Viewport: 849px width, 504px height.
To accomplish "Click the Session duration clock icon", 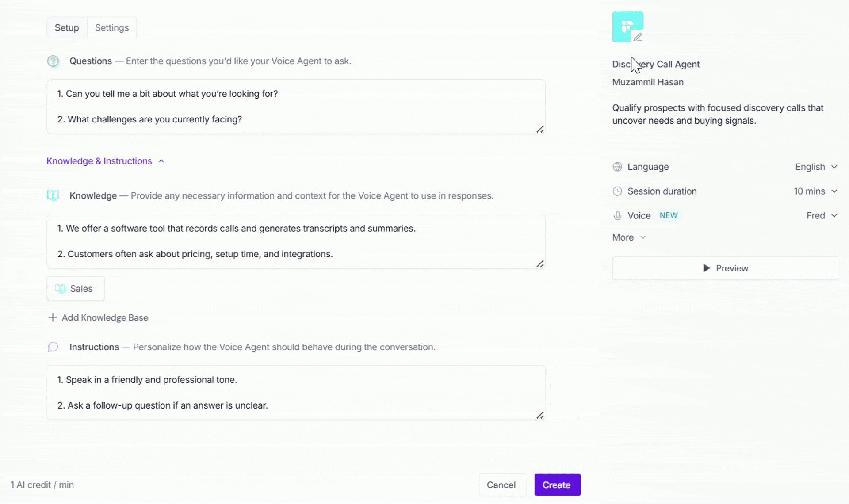I will click(x=617, y=191).
